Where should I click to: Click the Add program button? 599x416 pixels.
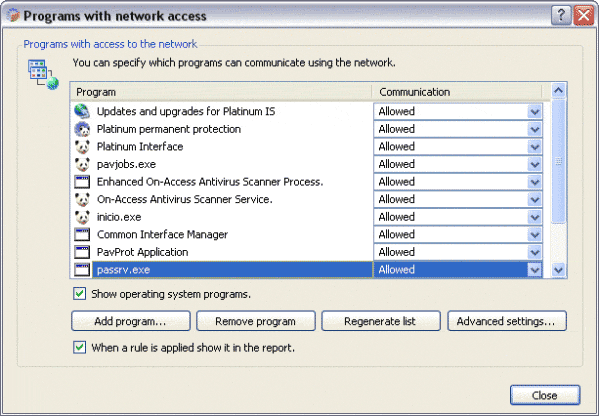pyautogui.click(x=131, y=321)
